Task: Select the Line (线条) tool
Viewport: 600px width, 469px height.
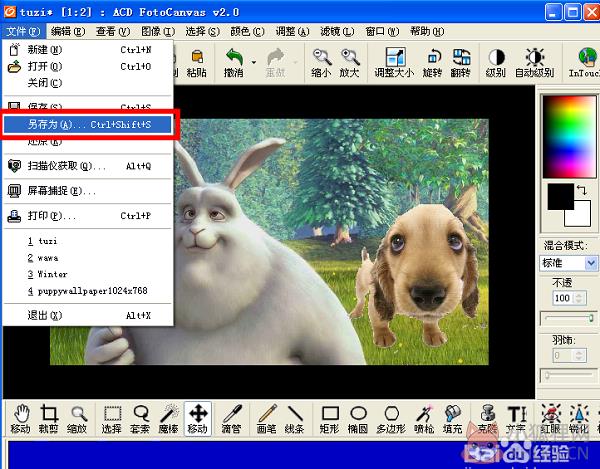Action: pos(295,419)
